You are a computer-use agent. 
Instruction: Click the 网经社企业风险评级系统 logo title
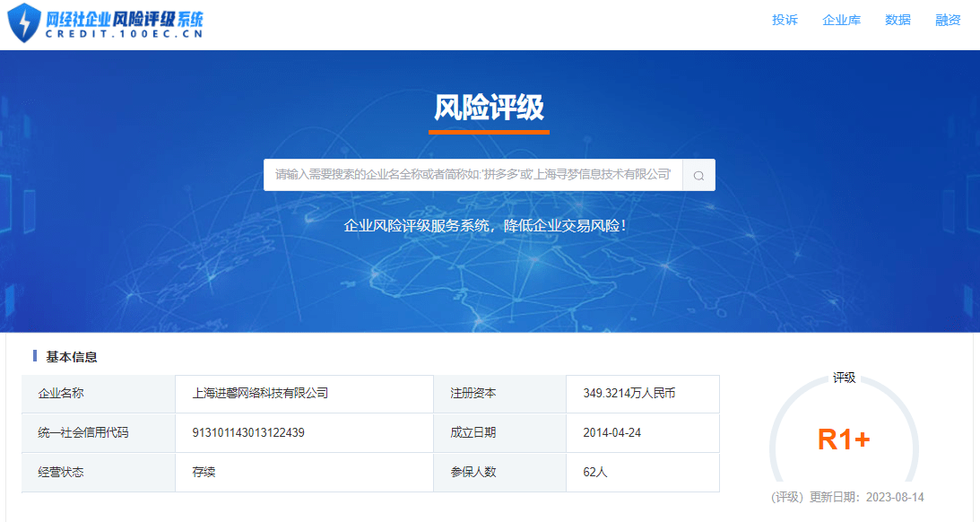coord(125,17)
